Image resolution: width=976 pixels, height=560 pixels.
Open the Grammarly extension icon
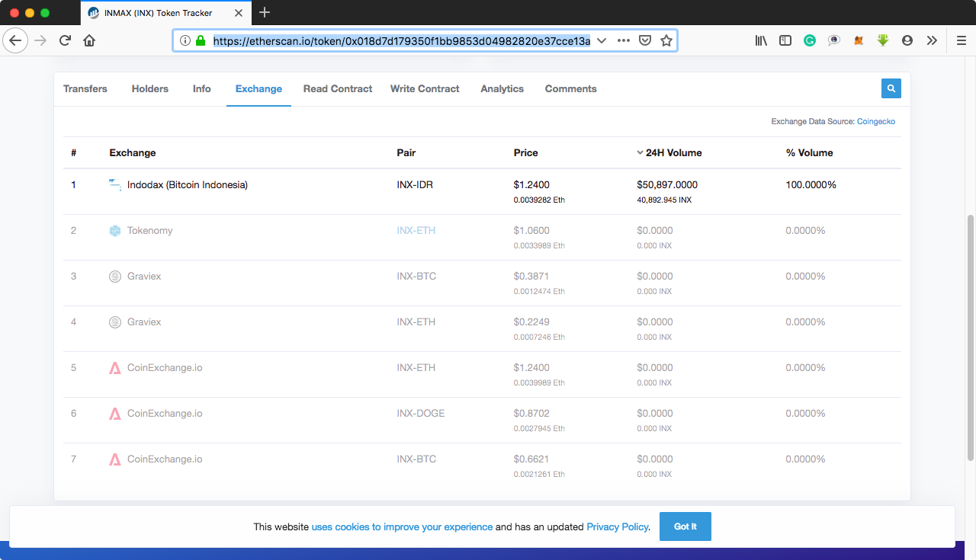coord(810,40)
